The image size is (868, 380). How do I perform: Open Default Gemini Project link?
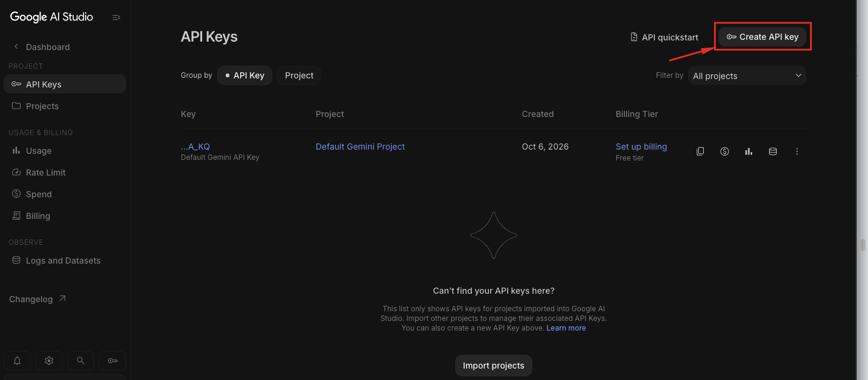coord(360,147)
